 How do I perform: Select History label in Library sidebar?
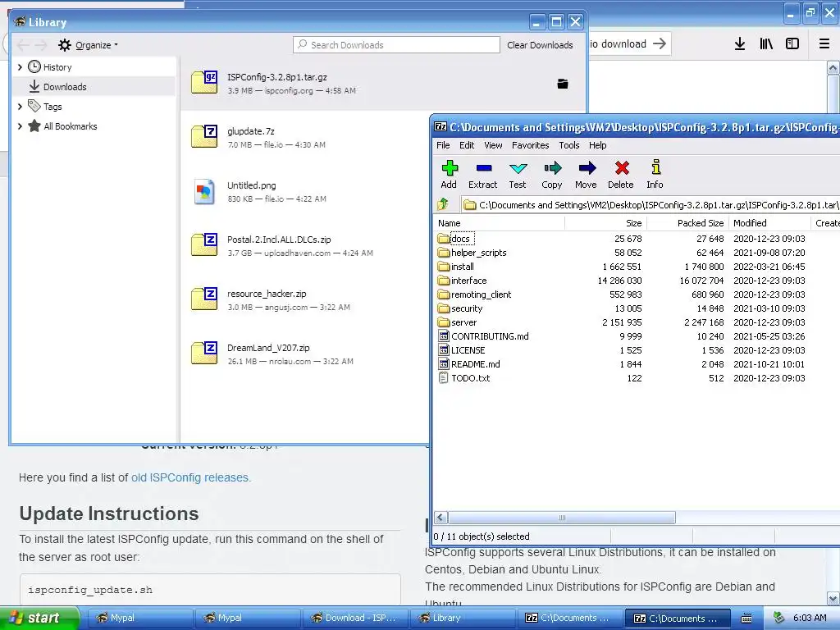click(x=57, y=67)
